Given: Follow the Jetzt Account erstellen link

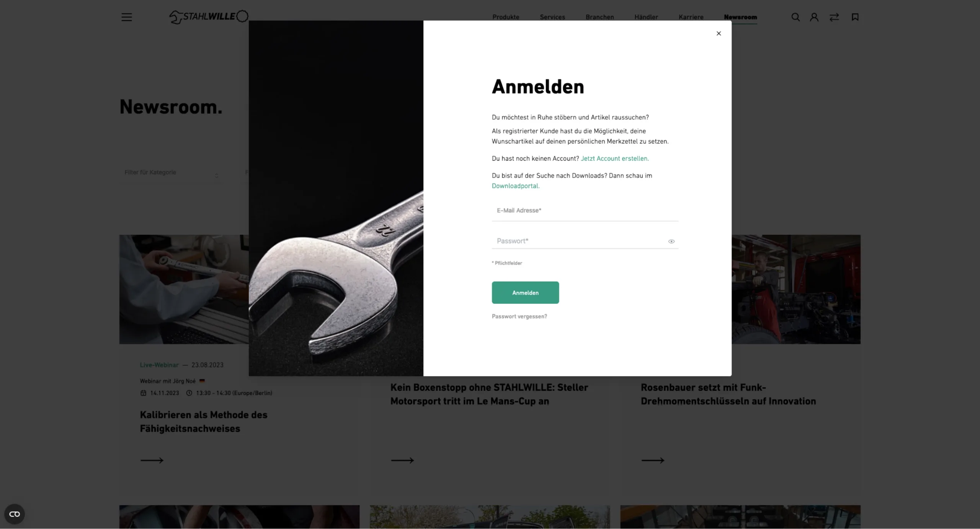Looking at the screenshot, I should click(x=615, y=159).
